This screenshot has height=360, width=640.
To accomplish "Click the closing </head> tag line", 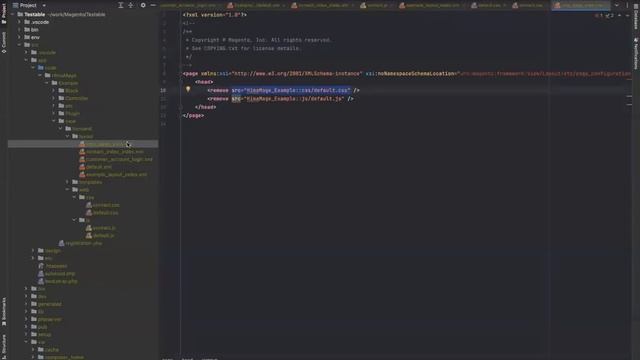I will pos(205,107).
